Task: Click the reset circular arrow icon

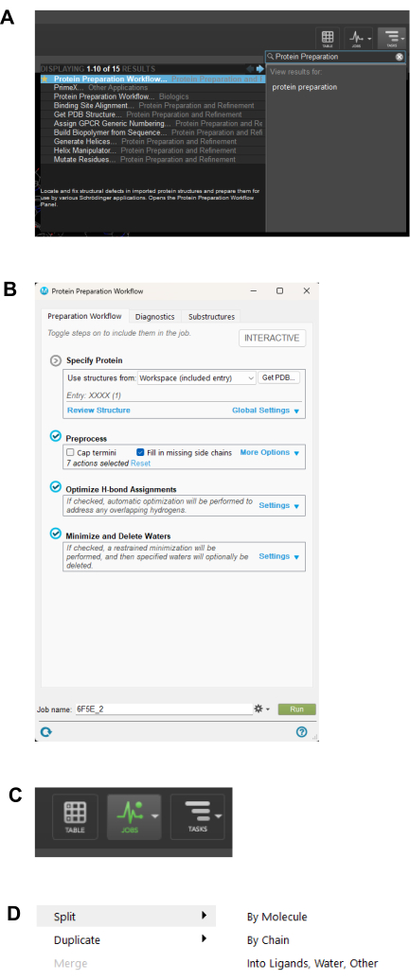Action: point(45,731)
